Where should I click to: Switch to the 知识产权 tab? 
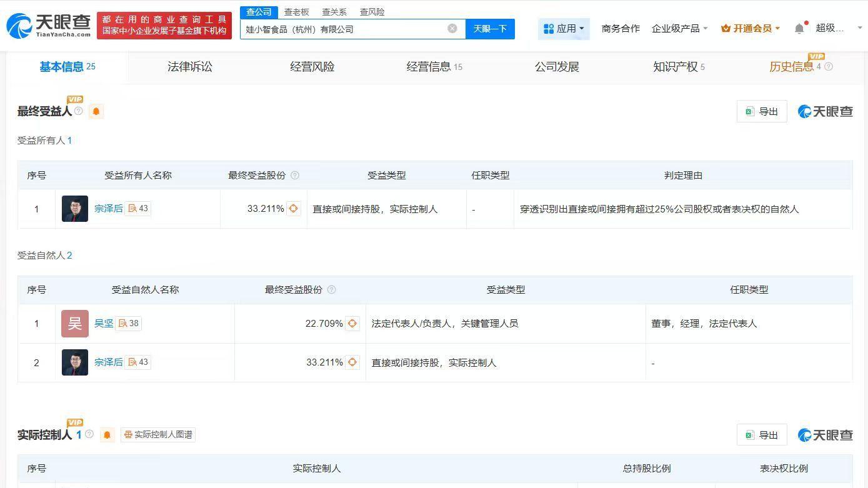pyautogui.click(x=679, y=67)
